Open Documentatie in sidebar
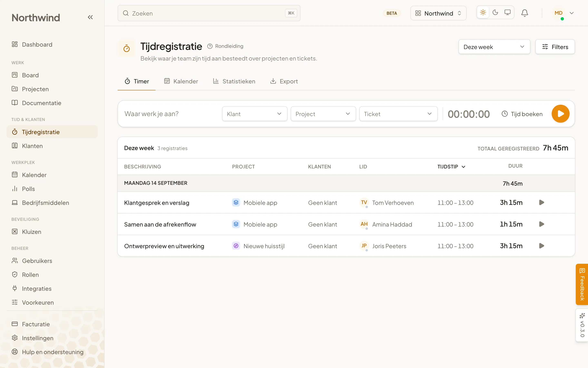The height and width of the screenshot is (368, 588). (x=52, y=103)
